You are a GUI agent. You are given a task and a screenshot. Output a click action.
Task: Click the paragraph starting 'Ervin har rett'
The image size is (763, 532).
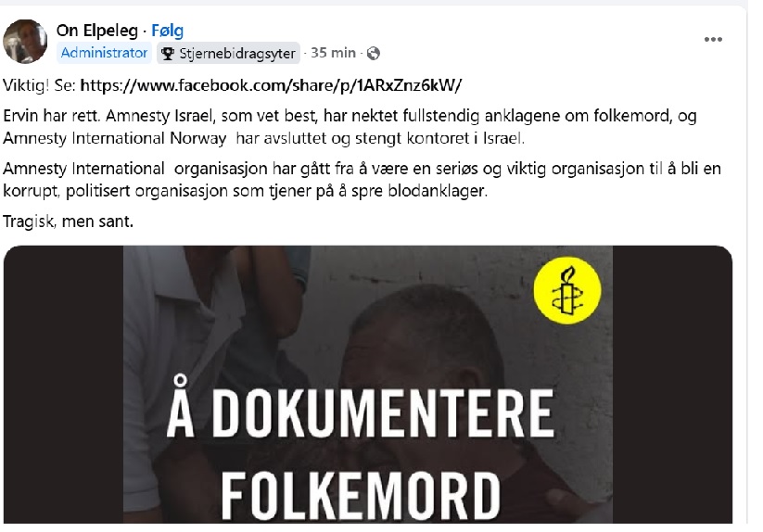tap(350, 127)
